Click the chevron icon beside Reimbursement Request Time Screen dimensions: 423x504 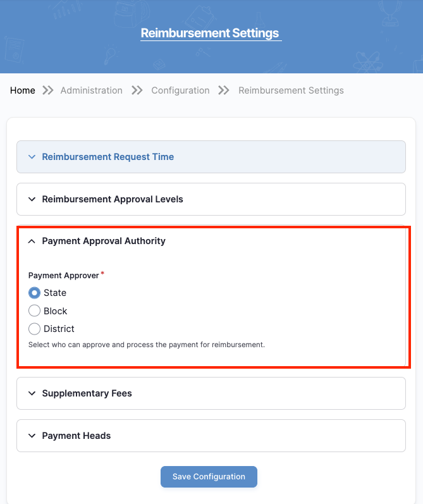tap(32, 157)
